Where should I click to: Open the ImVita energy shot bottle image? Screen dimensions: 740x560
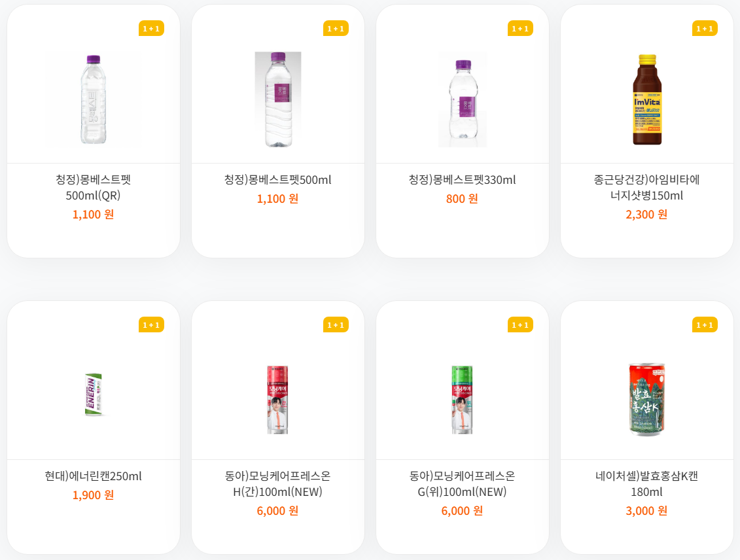pyautogui.click(x=646, y=99)
